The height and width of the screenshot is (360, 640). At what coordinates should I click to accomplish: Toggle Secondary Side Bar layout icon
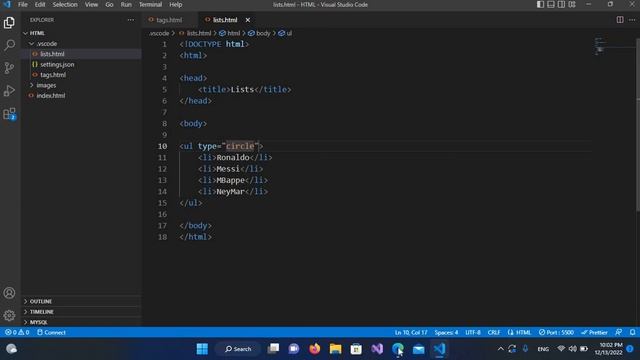tap(561, 4)
